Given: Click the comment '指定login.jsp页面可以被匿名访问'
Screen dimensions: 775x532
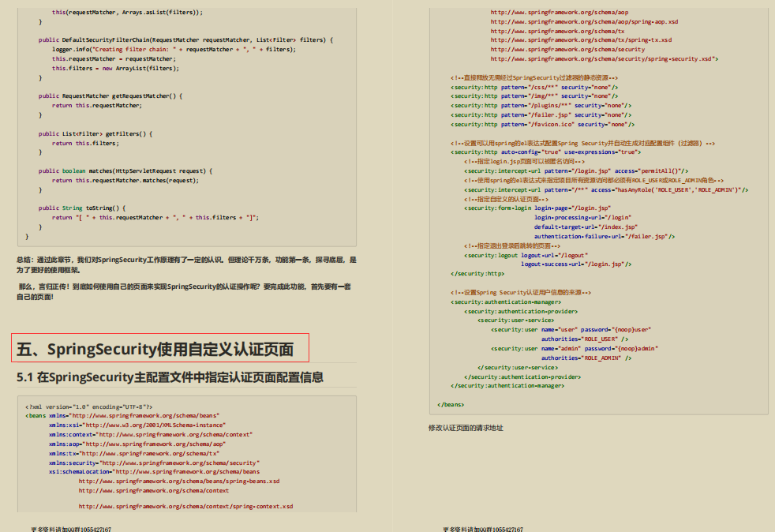Looking at the screenshot, I should [x=524, y=162].
